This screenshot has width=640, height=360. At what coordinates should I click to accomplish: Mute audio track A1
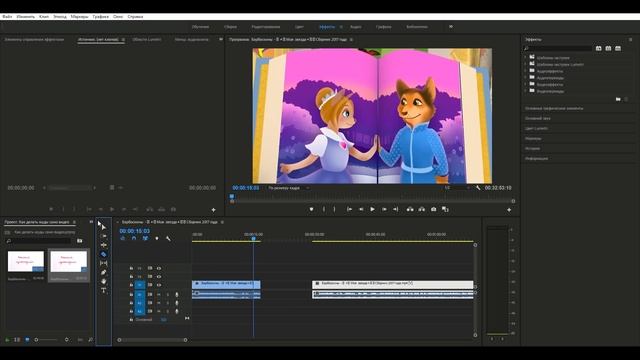pos(159,294)
